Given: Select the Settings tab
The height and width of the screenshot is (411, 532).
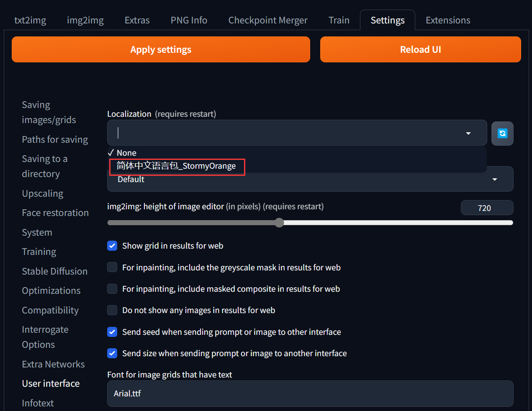Looking at the screenshot, I should coord(388,20).
